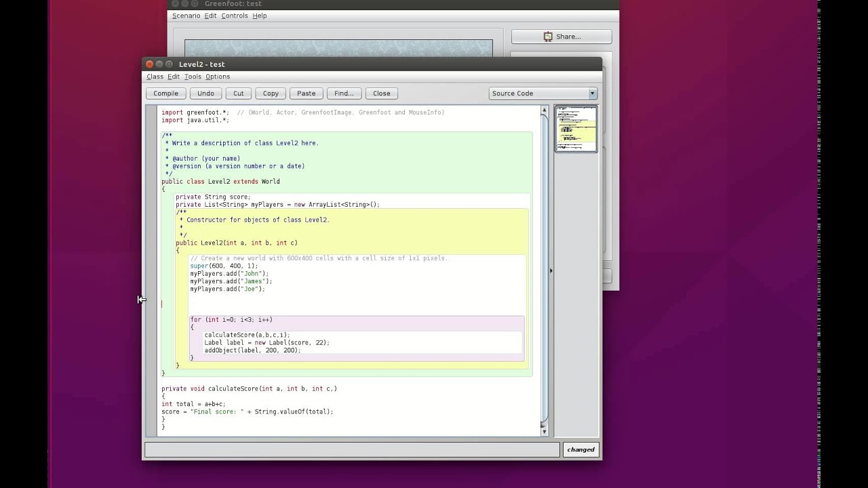Click the 'myPlayers.add("Joe");' line

click(x=227, y=289)
